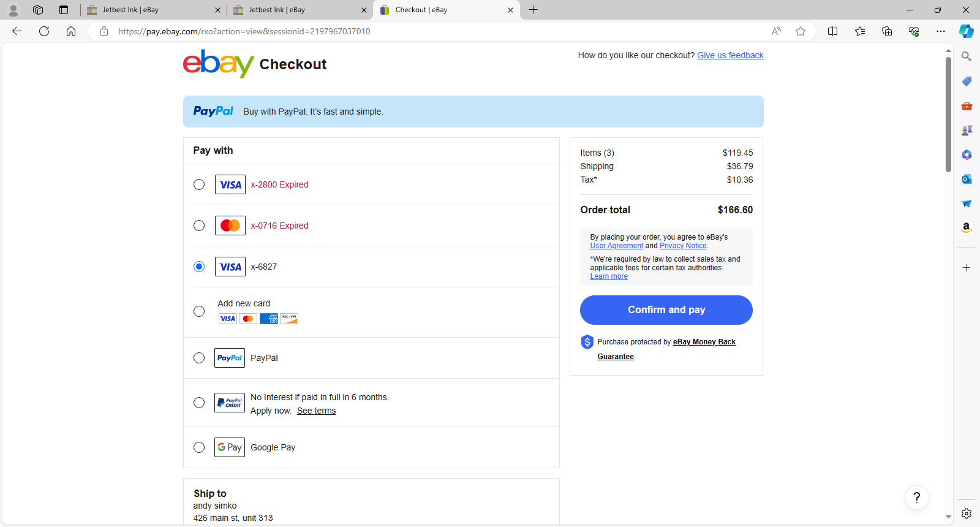Choose the Google Pay radio button
Screen dimensions: 980x527
199,447
